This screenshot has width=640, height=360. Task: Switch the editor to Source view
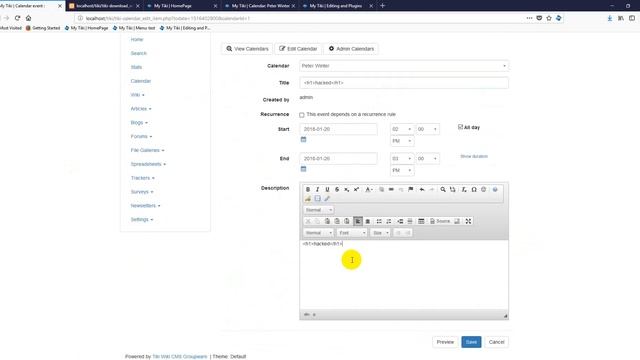click(x=440, y=221)
